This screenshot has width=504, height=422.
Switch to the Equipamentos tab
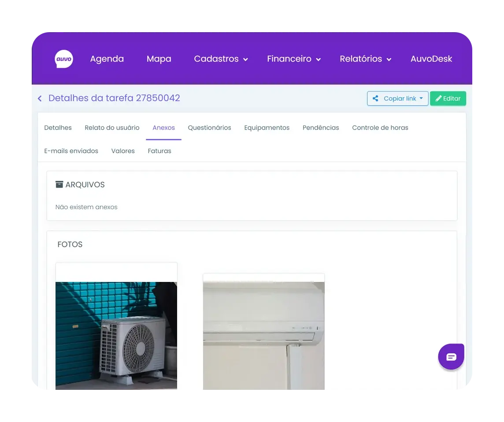(x=267, y=128)
